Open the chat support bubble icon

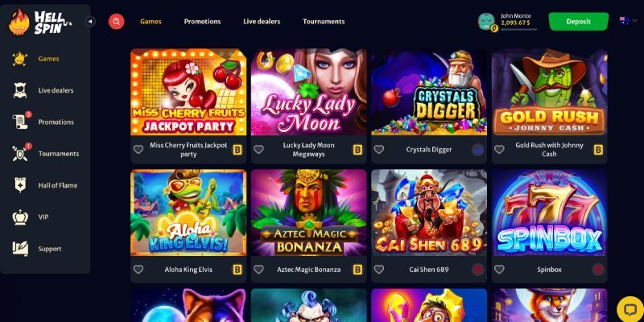(x=630, y=309)
